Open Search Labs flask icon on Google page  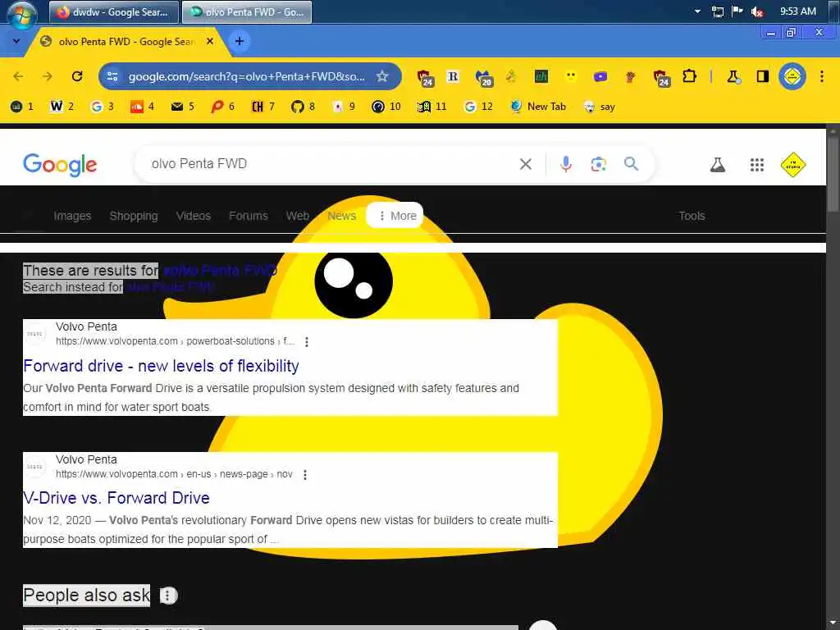(717, 165)
